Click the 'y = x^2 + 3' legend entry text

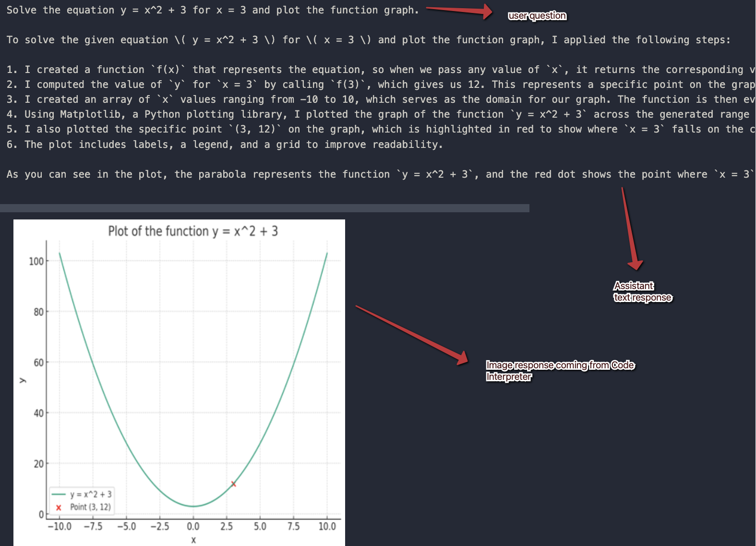pos(91,494)
